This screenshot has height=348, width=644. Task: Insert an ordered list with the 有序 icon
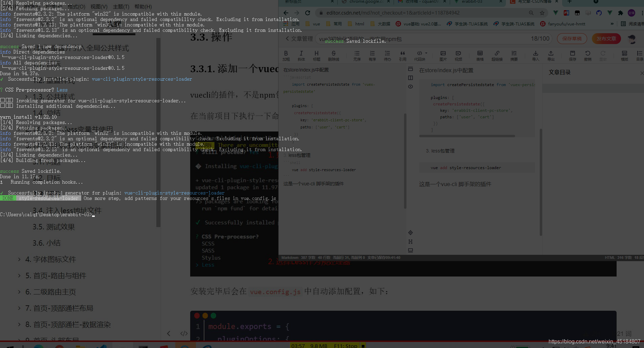pos(372,56)
